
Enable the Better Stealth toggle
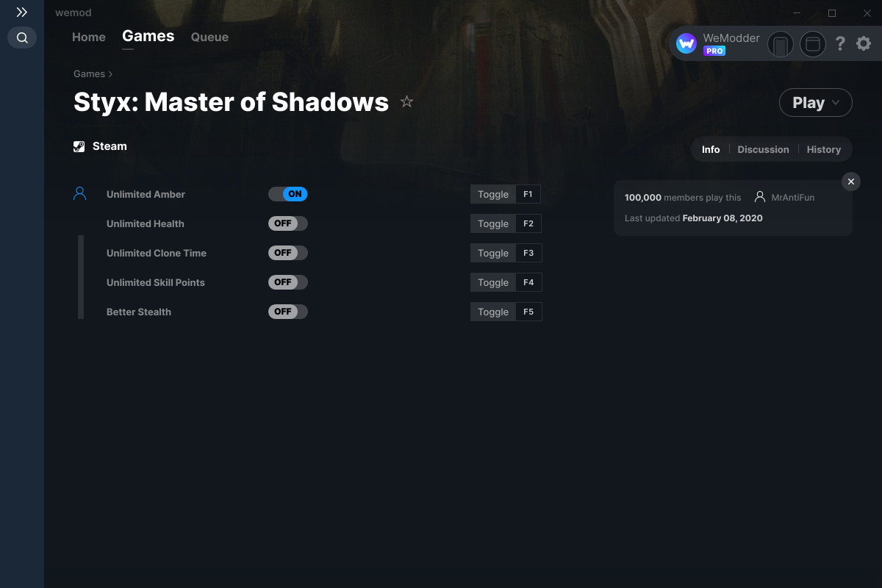[x=288, y=312]
